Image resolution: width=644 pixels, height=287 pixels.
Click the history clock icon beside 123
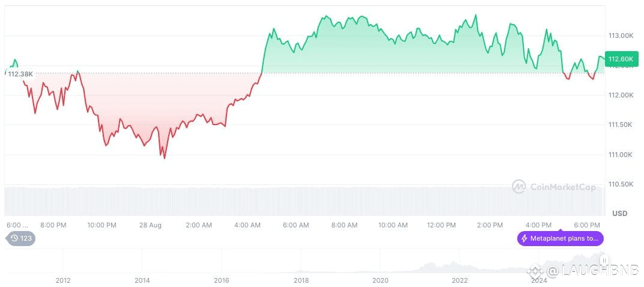[14, 238]
